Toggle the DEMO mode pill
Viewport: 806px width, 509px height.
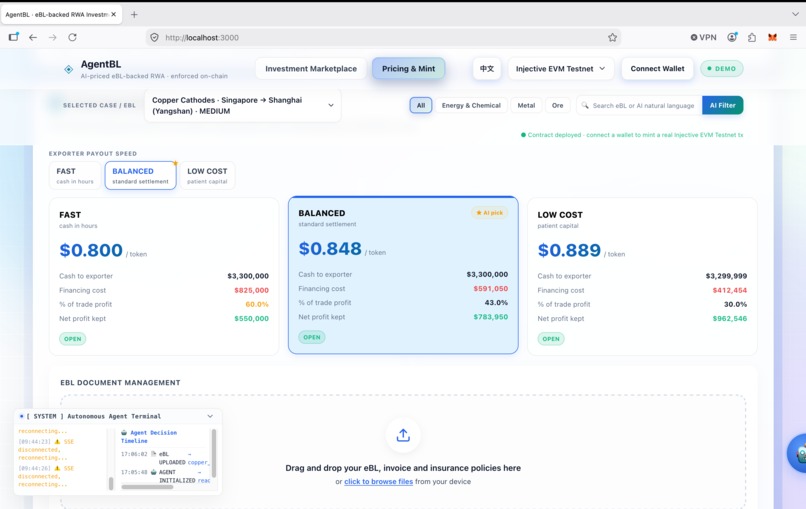[x=722, y=69]
